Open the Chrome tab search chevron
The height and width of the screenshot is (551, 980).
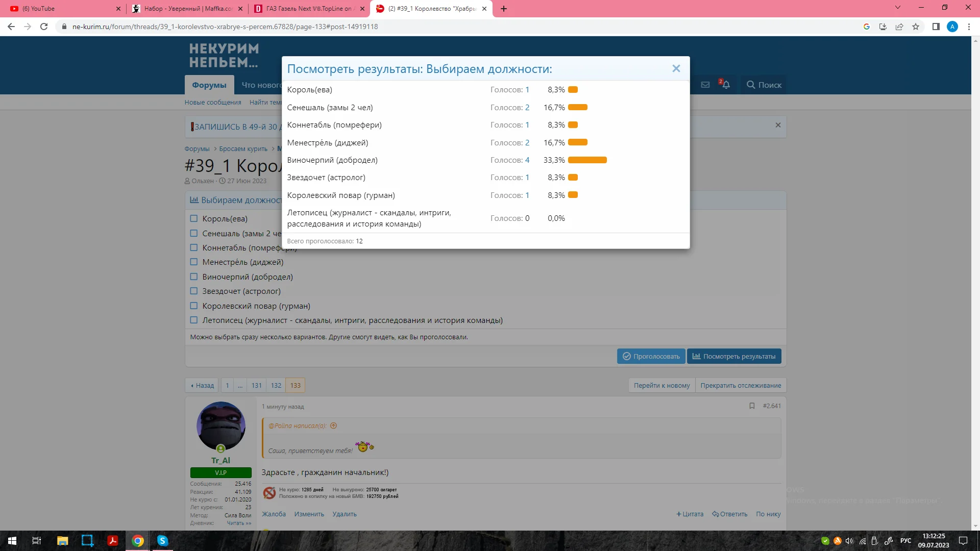pos(897,8)
